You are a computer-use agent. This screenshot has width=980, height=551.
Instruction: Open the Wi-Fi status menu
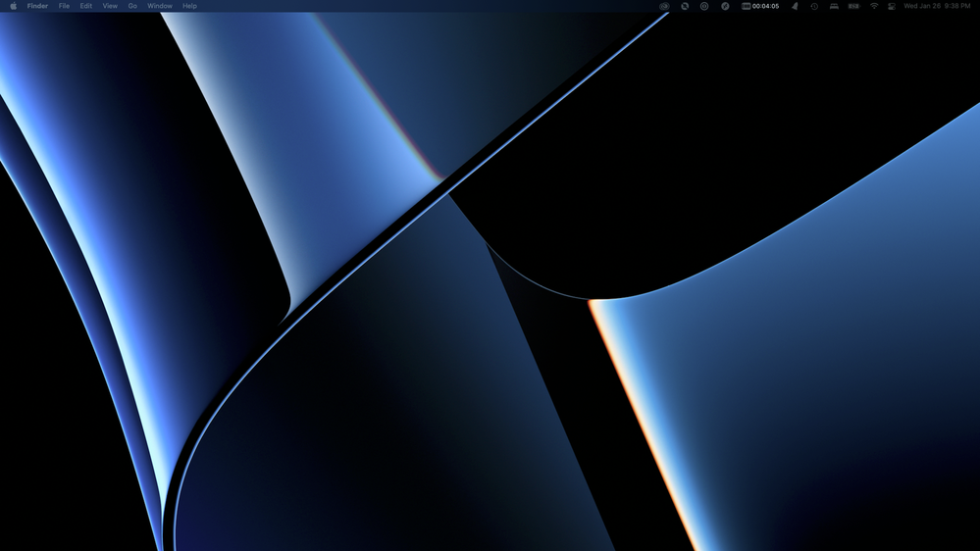click(x=874, y=6)
